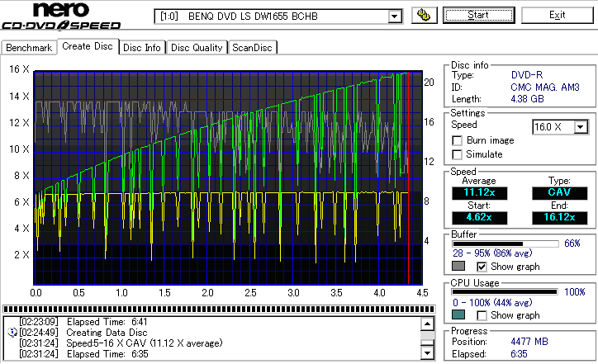
Task: Expand the BENQ DVD drive selection dropdown
Action: click(x=394, y=17)
